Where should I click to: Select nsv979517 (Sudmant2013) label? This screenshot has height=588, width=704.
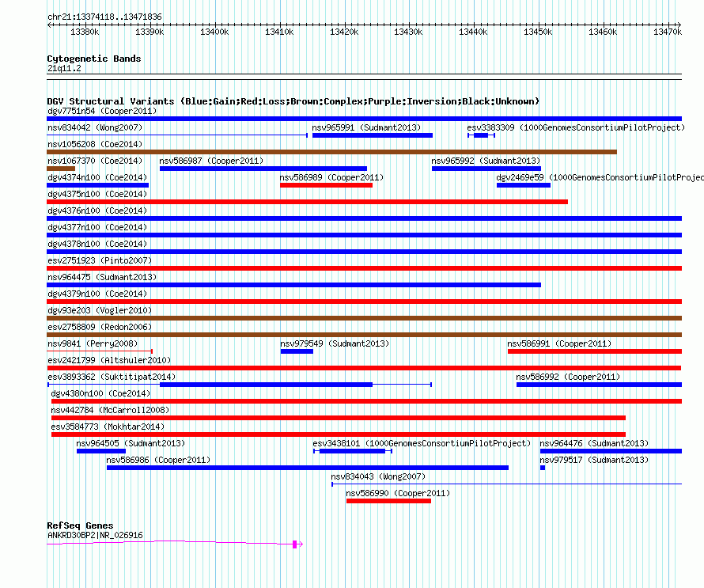click(x=595, y=460)
